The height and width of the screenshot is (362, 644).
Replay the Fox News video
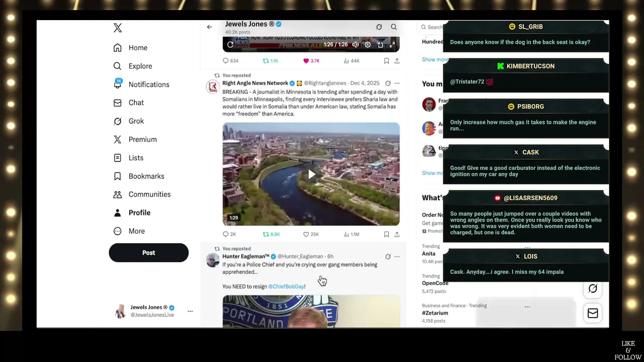(230, 45)
